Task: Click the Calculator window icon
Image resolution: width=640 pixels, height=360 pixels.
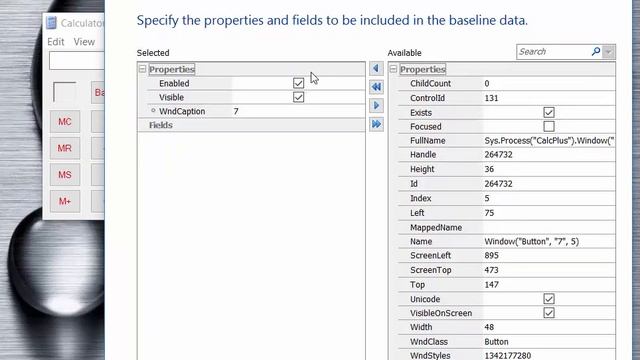Action: [x=51, y=23]
